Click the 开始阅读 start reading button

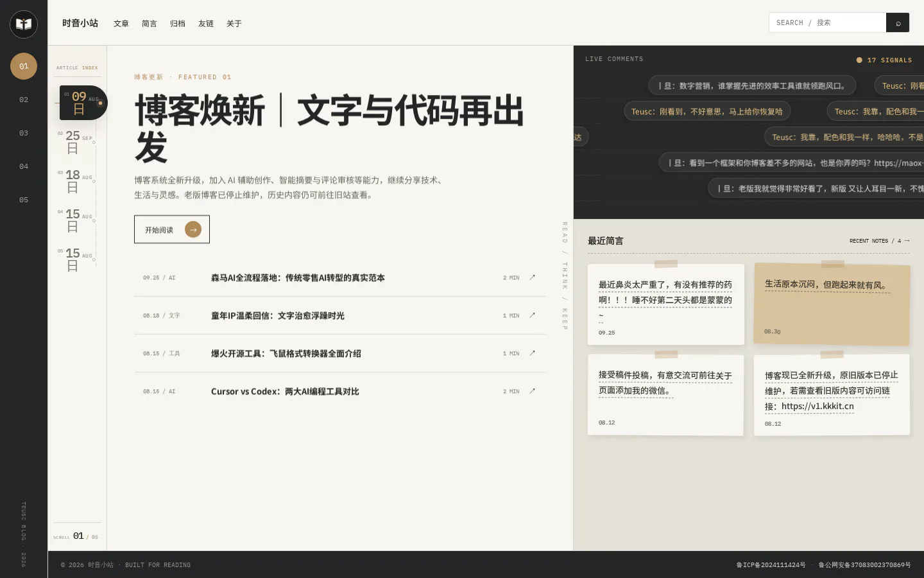172,229
